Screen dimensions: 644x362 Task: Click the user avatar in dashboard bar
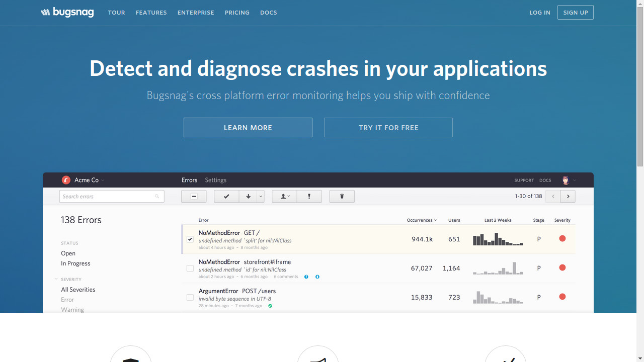click(x=566, y=180)
